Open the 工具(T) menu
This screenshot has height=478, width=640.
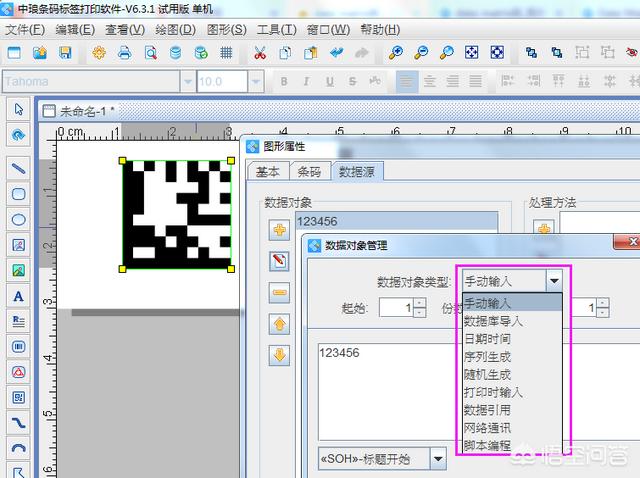277,30
